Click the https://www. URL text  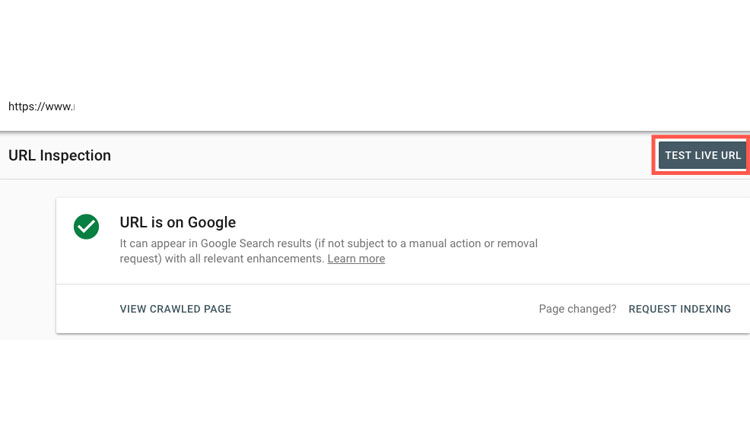point(41,106)
